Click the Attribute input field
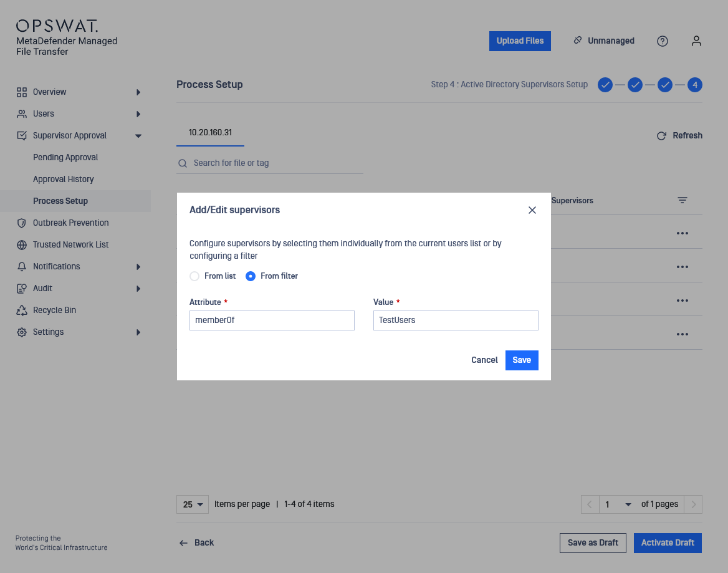This screenshot has width=728, height=573. click(272, 320)
